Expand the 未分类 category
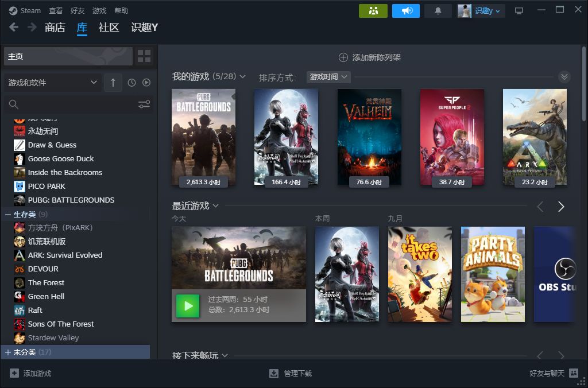The width and height of the screenshot is (588, 388). pos(8,352)
